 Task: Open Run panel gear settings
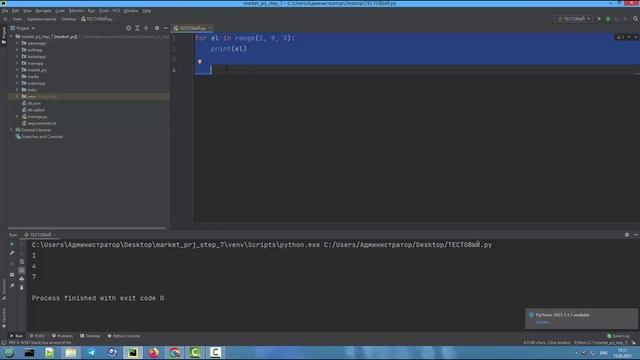(x=627, y=235)
